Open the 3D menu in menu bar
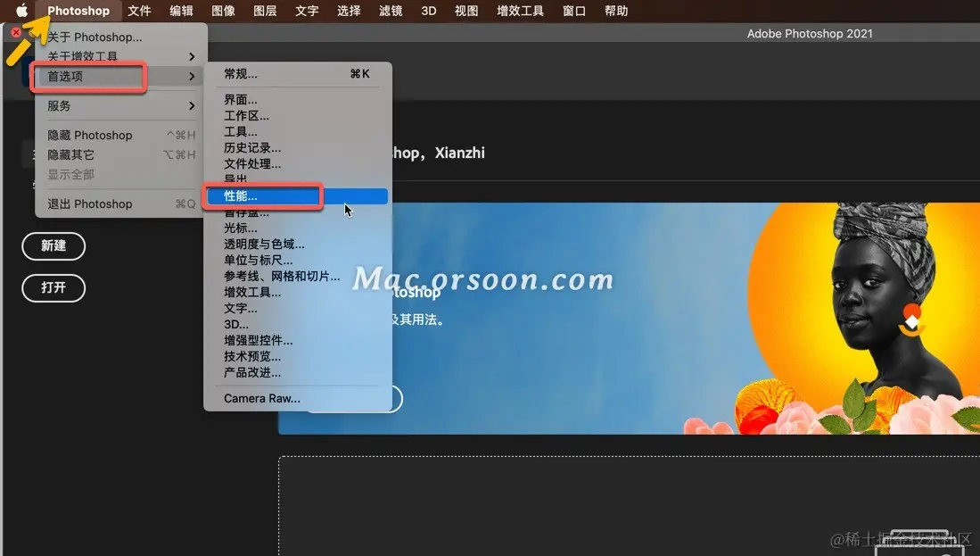This screenshot has width=980, height=556. (429, 11)
